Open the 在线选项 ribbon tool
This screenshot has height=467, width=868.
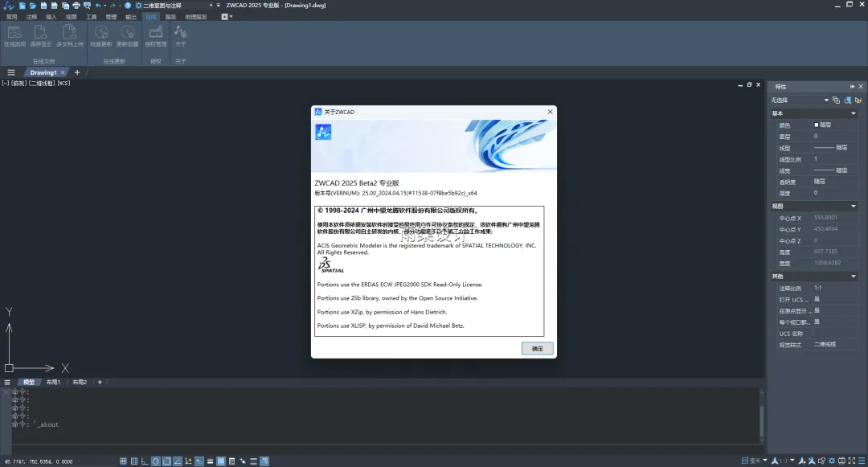coord(15,36)
